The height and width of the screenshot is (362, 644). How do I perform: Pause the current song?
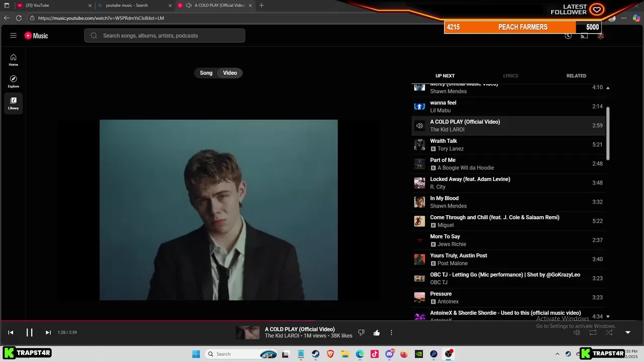29,332
